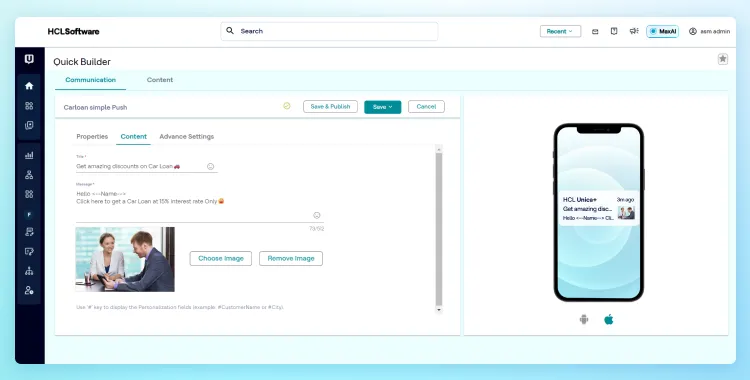750x380 pixels.
Task: Switch preview to Android device
Action: (x=584, y=319)
